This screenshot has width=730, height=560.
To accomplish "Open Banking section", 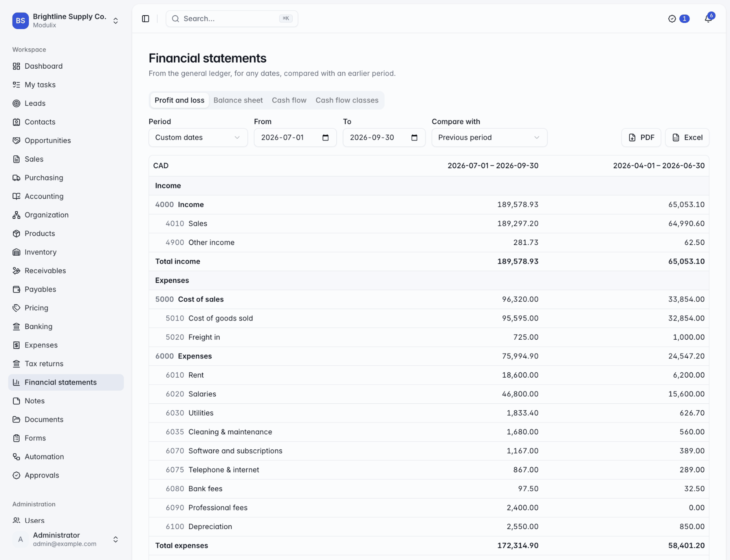I will click(x=66, y=326).
